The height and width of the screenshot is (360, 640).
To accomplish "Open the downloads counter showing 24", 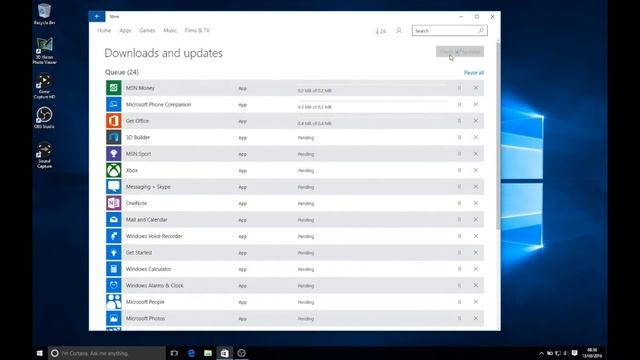I will [x=380, y=31].
